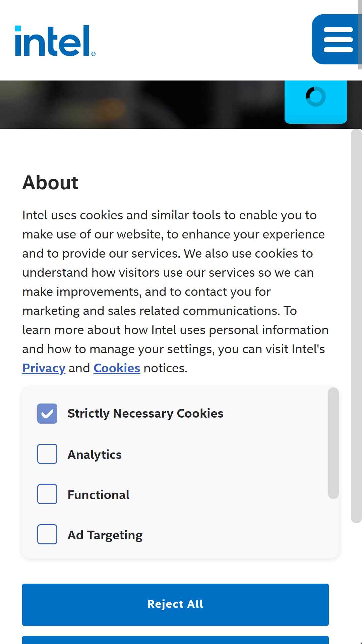Click the Reject All button
The width and height of the screenshot is (362, 644).
[x=175, y=604]
